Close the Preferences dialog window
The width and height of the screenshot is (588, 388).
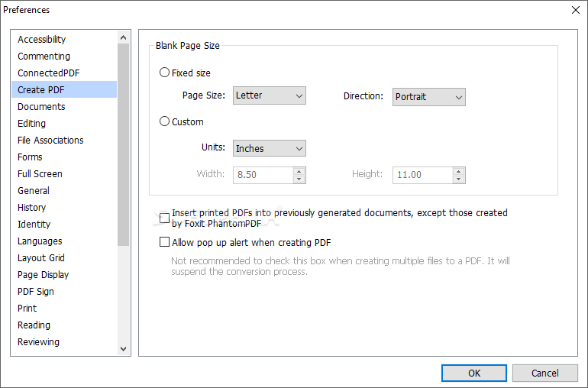[576, 10]
